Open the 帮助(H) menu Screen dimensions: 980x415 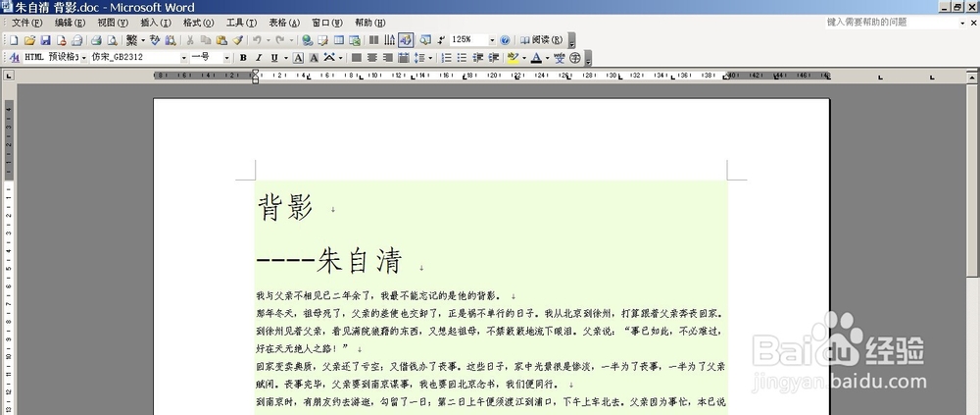click(x=370, y=23)
